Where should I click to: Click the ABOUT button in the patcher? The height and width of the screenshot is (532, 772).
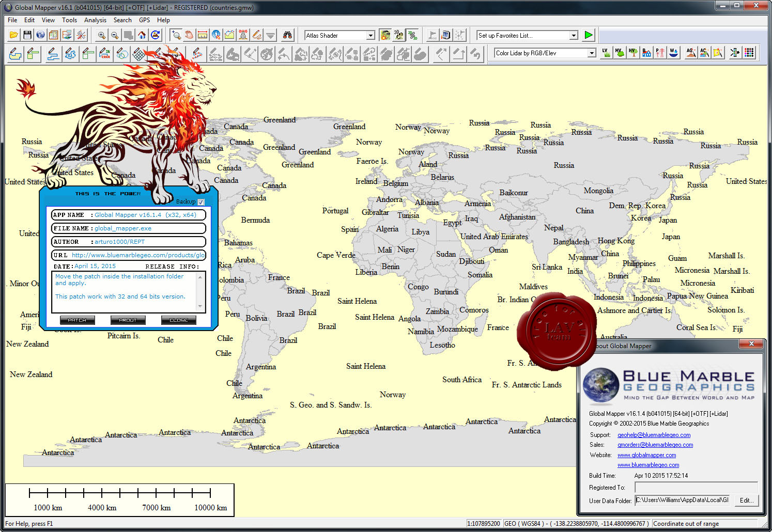(x=128, y=320)
